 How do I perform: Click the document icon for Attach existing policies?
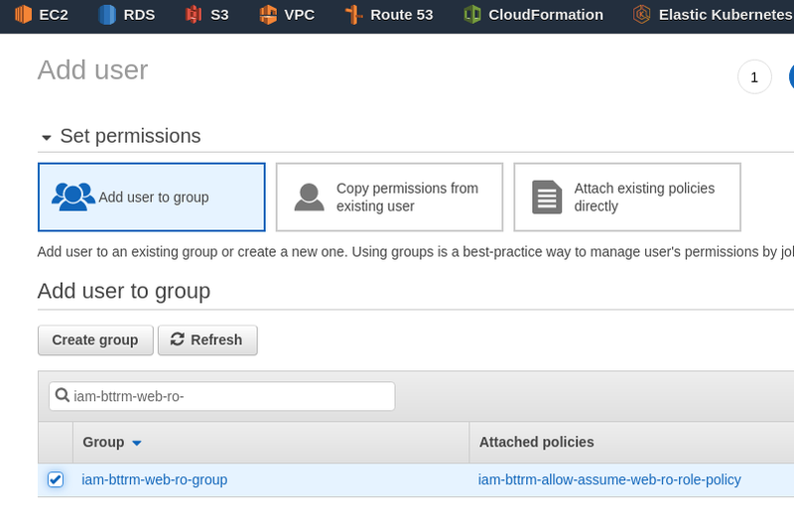tap(547, 197)
